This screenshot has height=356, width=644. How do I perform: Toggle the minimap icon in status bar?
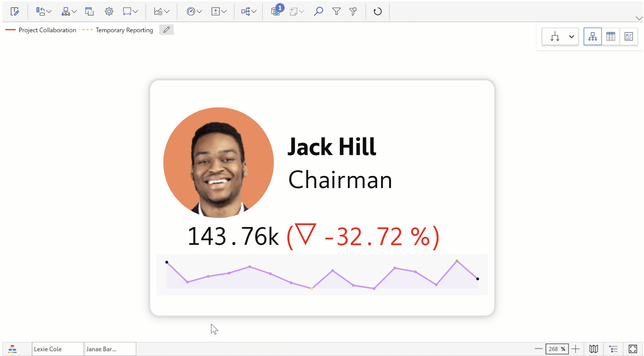pos(594,349)
